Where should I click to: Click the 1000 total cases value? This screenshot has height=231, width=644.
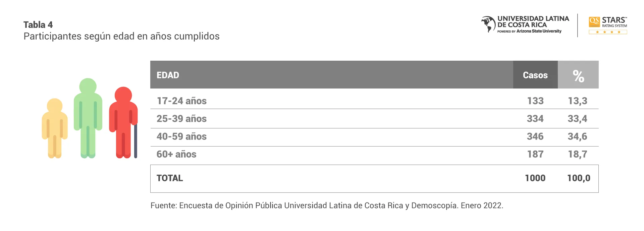pyautogui.click(x=535, y=178)
